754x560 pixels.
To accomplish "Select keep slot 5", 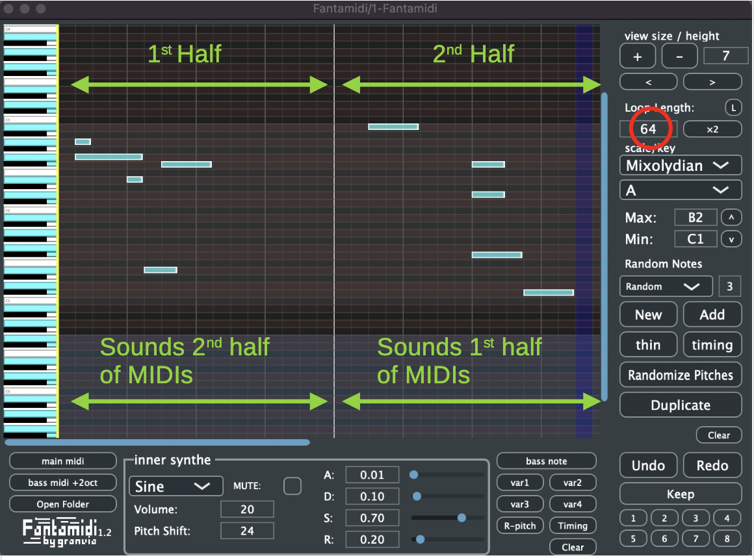I will point(633,539).
